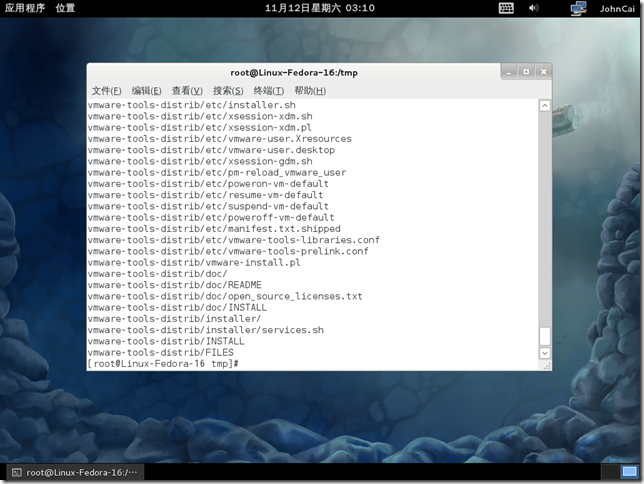Viewport: 644px width, 484px height.
Task: Click the line ending poweron-vm-default
Action: (x=208, y=184)
